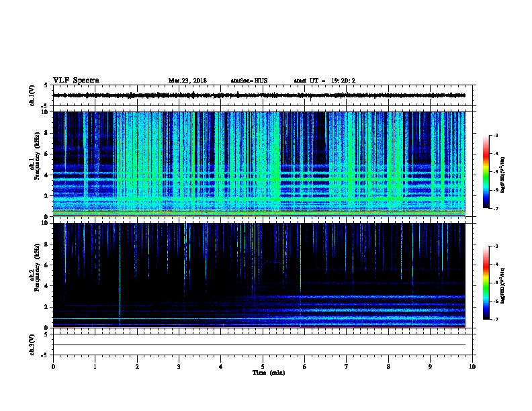Click the flat ch.3 voltage trace line
The height and width of the screenshot is (411, 532).
tap(259, 345)
